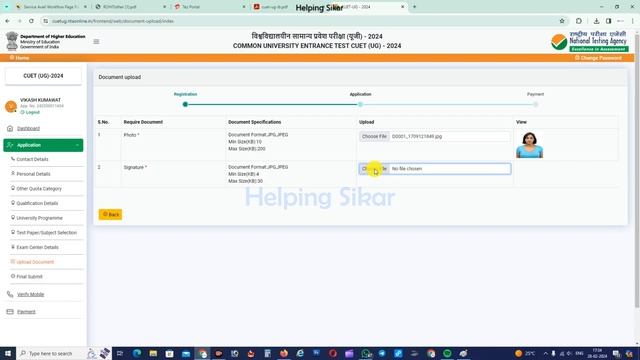This screenshot has width=640, height=360.
Task: Open Microsoft Edge from taskbar
Action: click(137, 353)
